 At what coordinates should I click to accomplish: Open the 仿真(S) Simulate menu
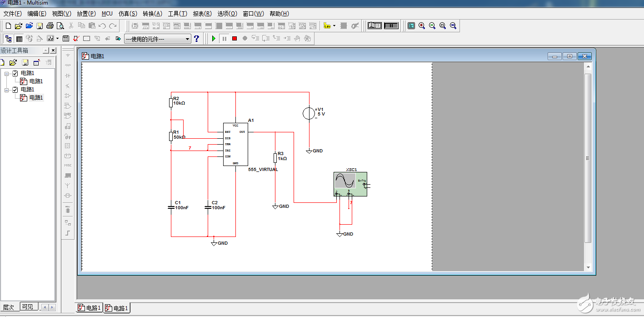coord(128,14)
